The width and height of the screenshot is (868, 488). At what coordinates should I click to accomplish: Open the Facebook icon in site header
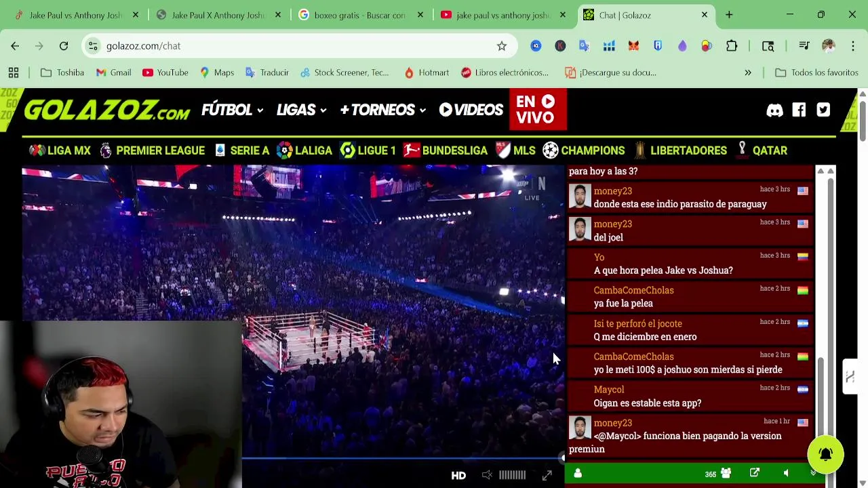(x=799, y=110)
